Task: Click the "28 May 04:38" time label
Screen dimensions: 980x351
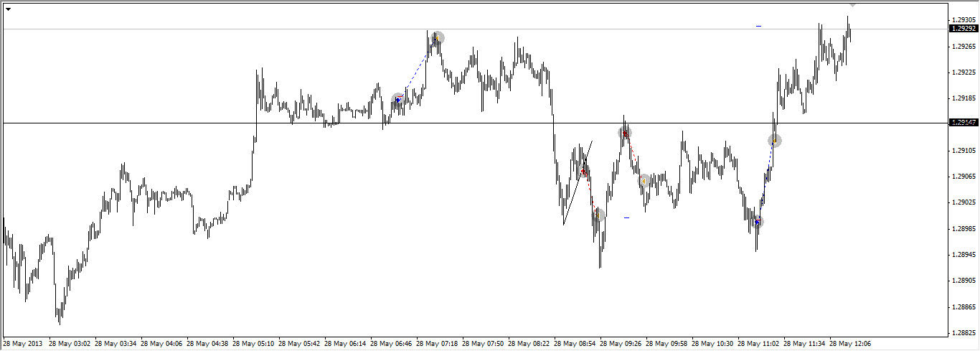Action: coord(208,344)
